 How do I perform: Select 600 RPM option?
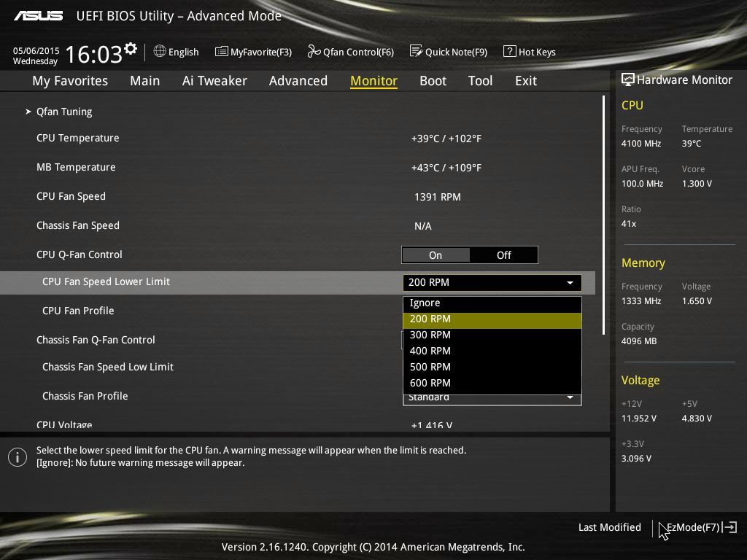click(492, 384)
